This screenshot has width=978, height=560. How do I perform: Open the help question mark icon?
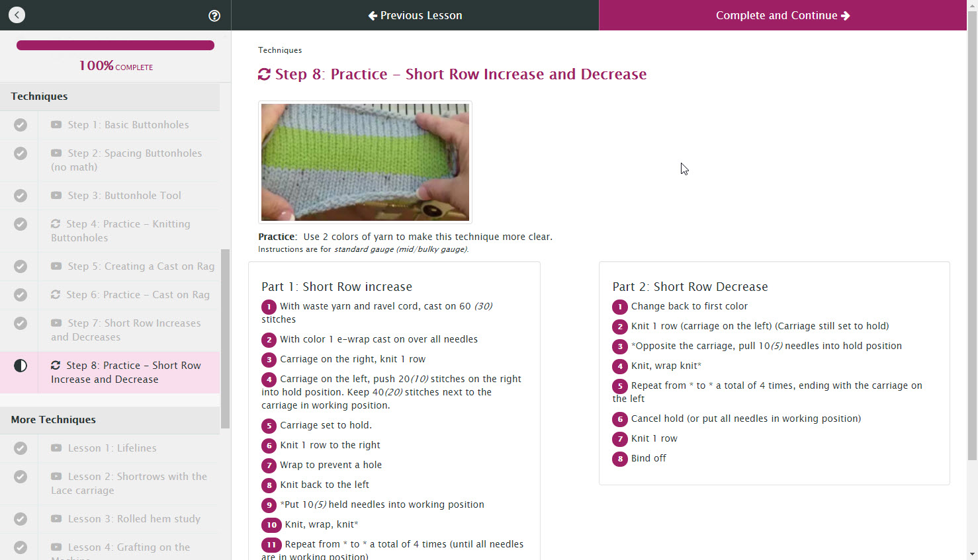pos(214,16)
